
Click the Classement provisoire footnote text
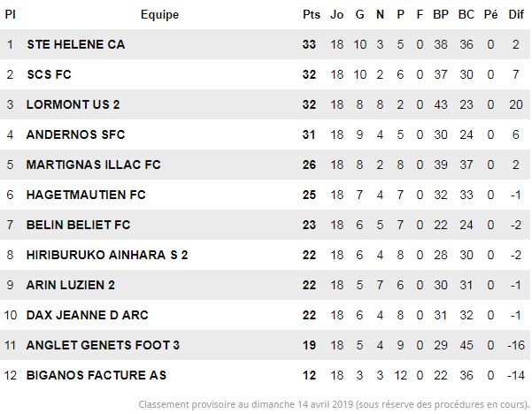(x=335, y=404)
